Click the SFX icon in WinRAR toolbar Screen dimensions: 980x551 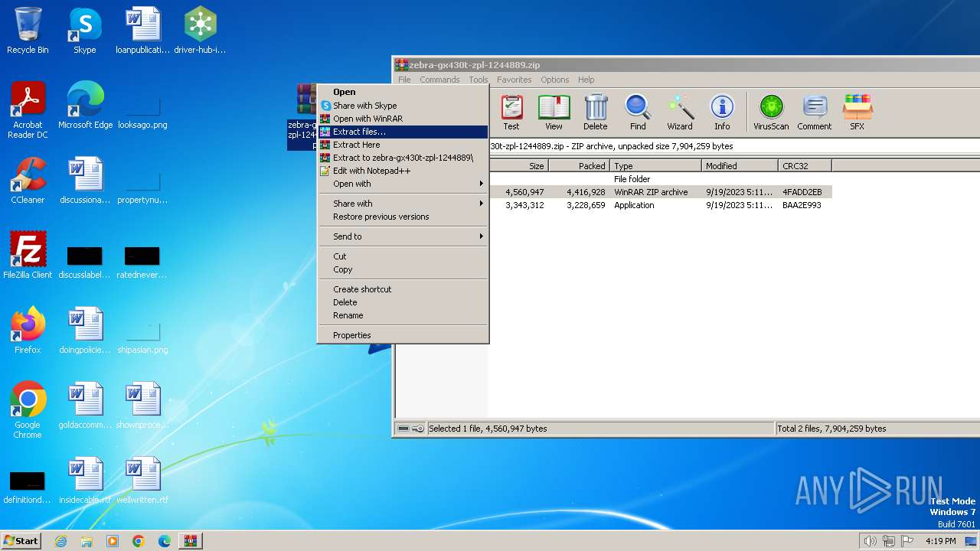[857, 112]
